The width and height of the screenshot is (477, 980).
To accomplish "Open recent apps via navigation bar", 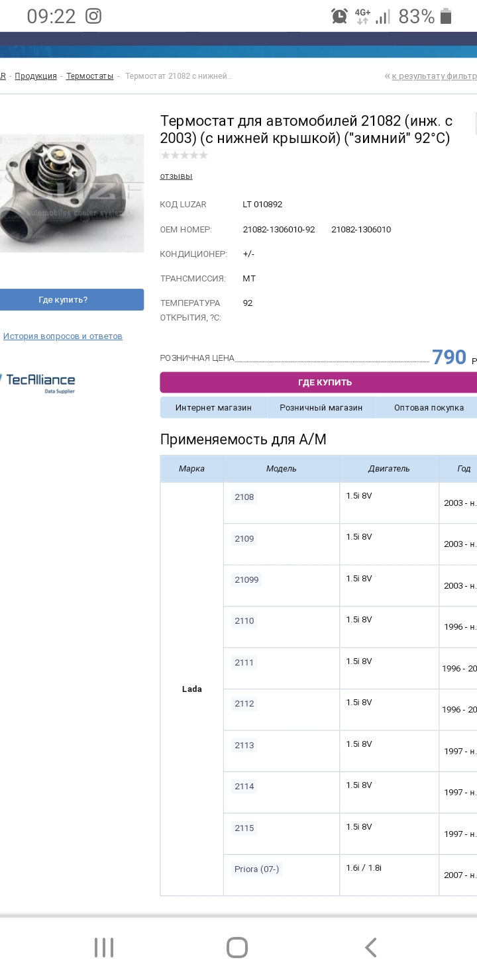I will pos(104,948).
